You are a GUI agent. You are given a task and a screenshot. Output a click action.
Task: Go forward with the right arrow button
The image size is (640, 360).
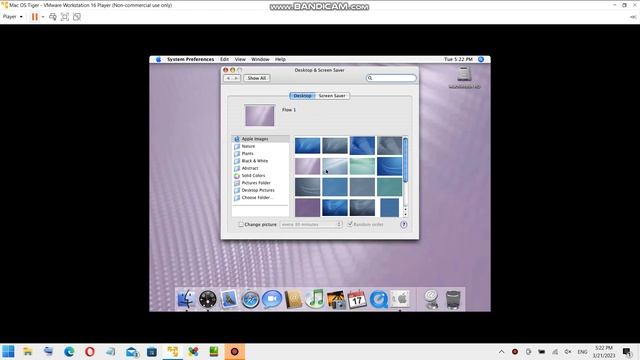pos(236,78)
